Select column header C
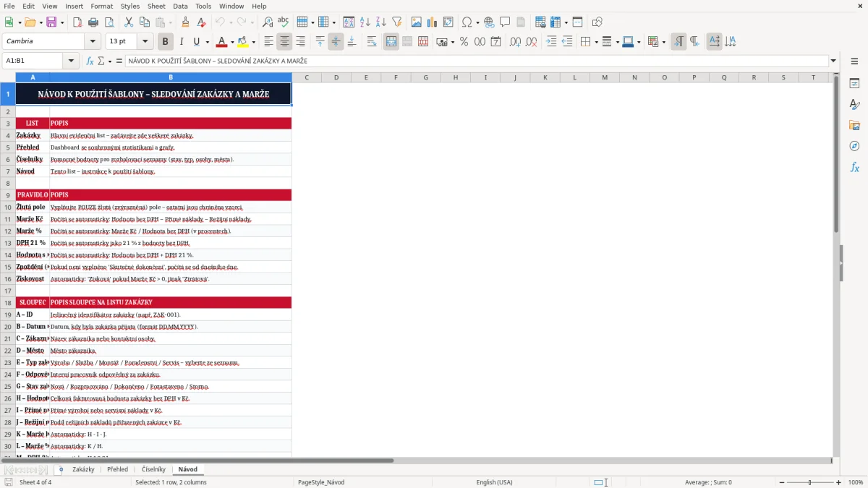 pyautogui.click(x=307, y=77)
